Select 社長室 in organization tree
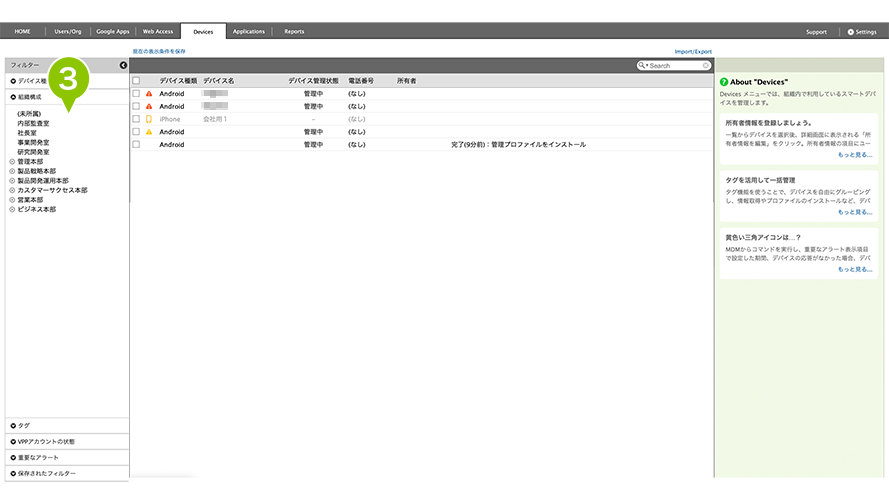889x500 pixels. pos(27,133)
